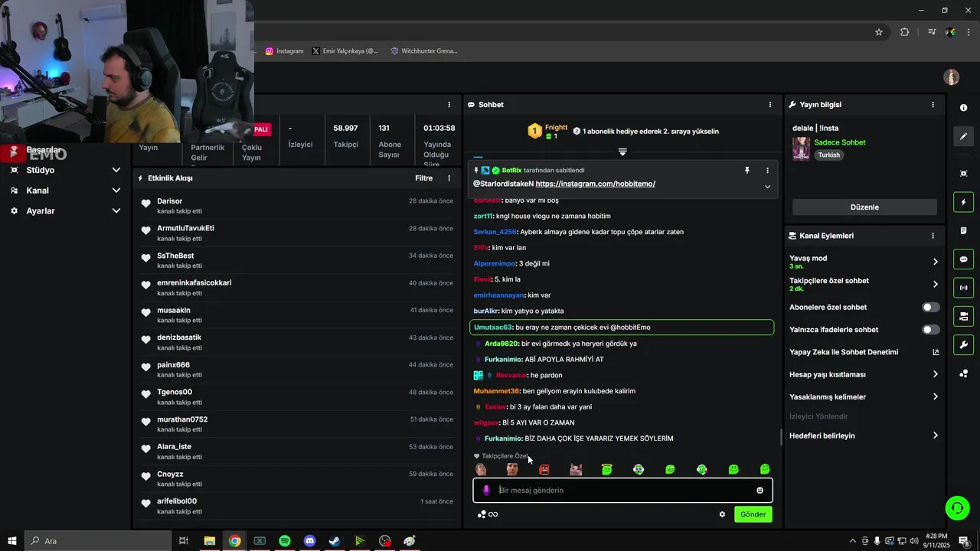Open the instagram.com/hobbitemo link
The height and width of the screenshot is (551, 980).
[595, 184]
